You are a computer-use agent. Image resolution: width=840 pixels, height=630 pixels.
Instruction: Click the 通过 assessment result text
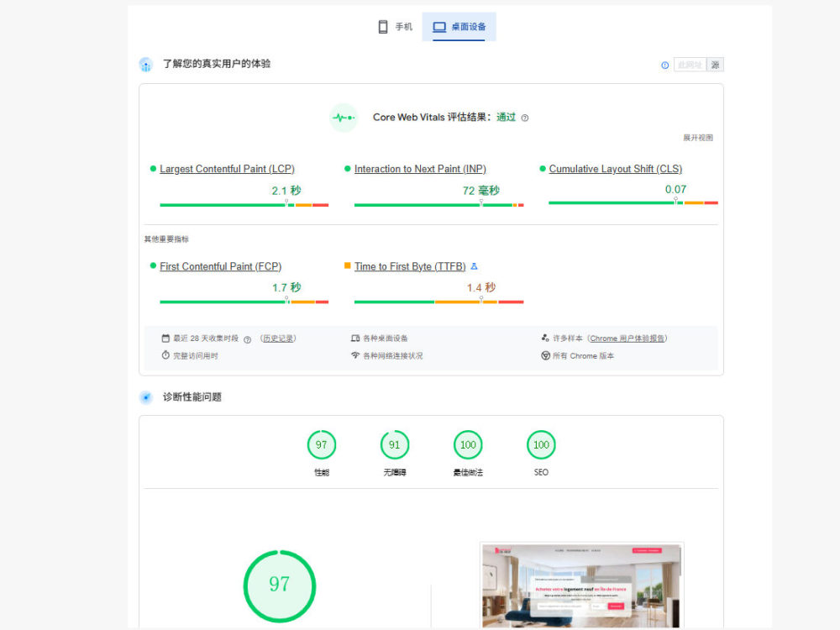click(x=507, y=118)
